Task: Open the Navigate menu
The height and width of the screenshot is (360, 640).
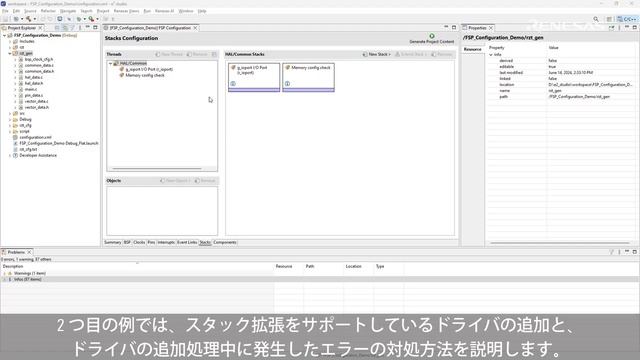Action: click(68, 11)
